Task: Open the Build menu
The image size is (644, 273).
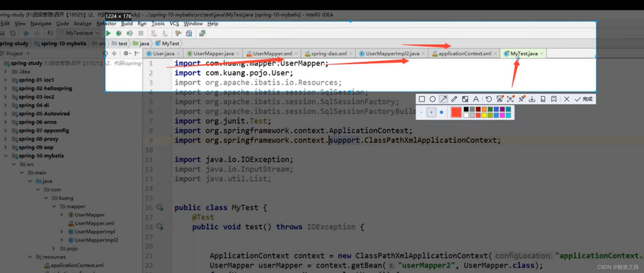Action: click(127, 24)
